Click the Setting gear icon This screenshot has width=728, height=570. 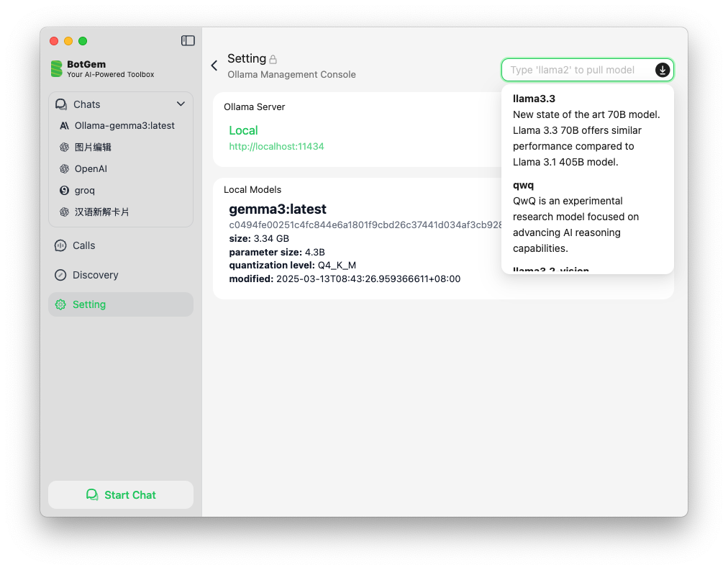point(60,304)
